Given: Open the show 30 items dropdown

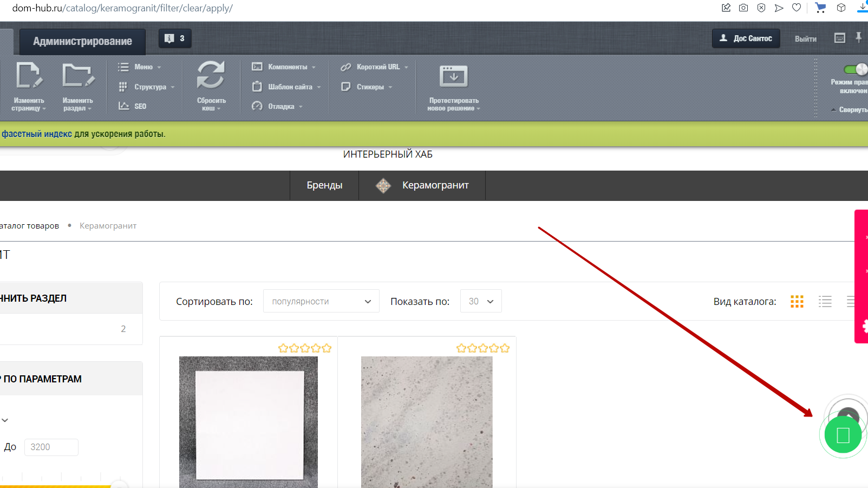Looking at the screenshot, I should pyautogui.click(x=481, y=301).
